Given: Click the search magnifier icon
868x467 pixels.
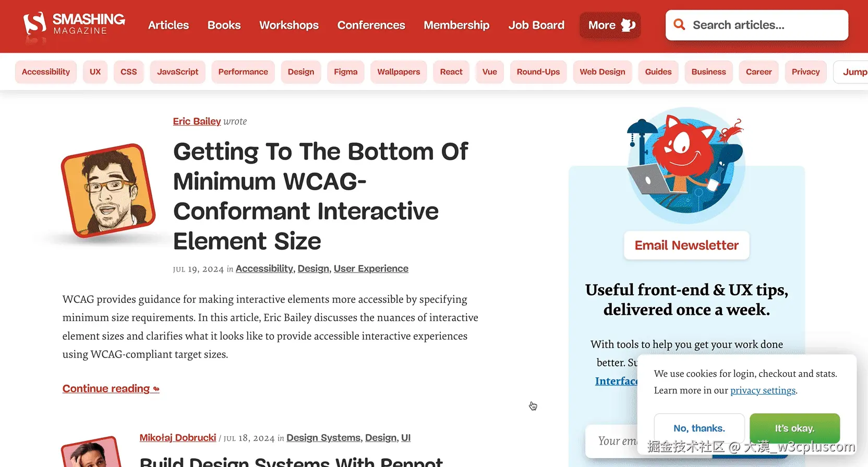Looking at the screenshot, I should [679, 24].
